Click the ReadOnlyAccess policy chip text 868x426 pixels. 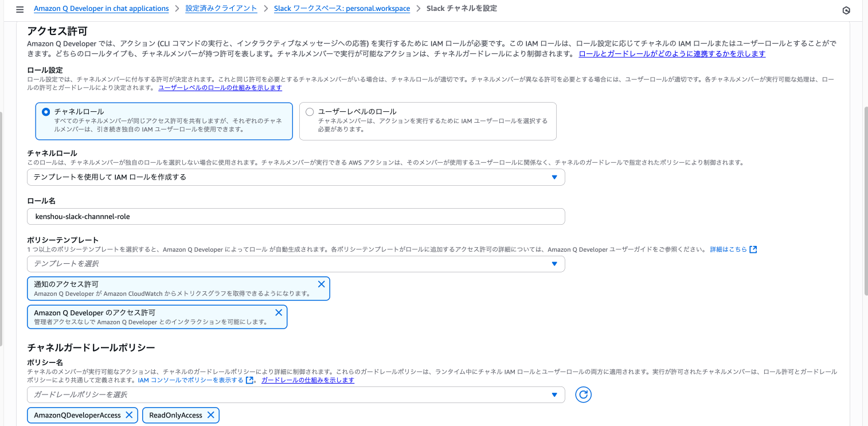tap(175, 415)
